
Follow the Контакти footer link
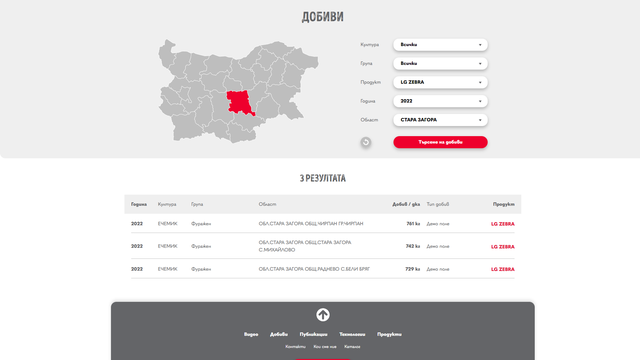tap(296, 347)
